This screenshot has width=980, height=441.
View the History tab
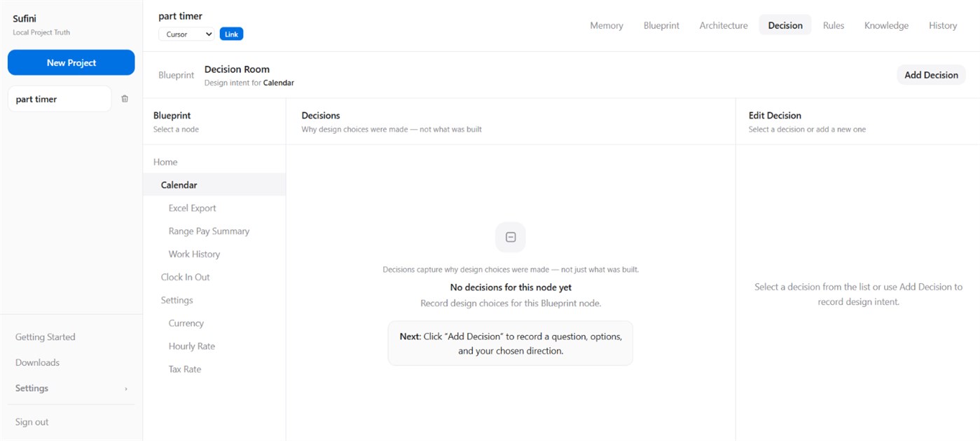943,25
